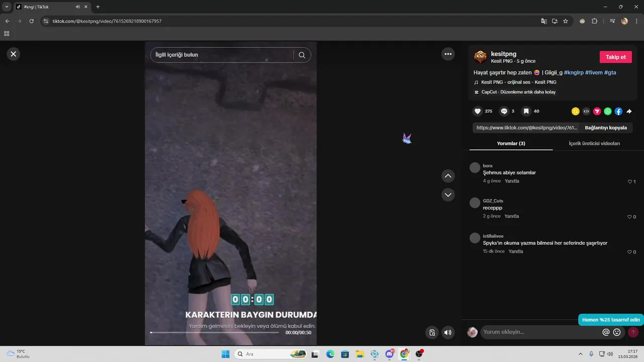Open more share options arrow

(629, 112)
